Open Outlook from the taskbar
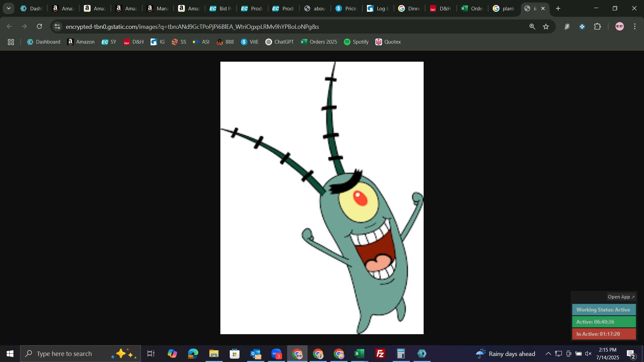Image resolution: width=644 pixels, height=362 pixels. [256, 354]
